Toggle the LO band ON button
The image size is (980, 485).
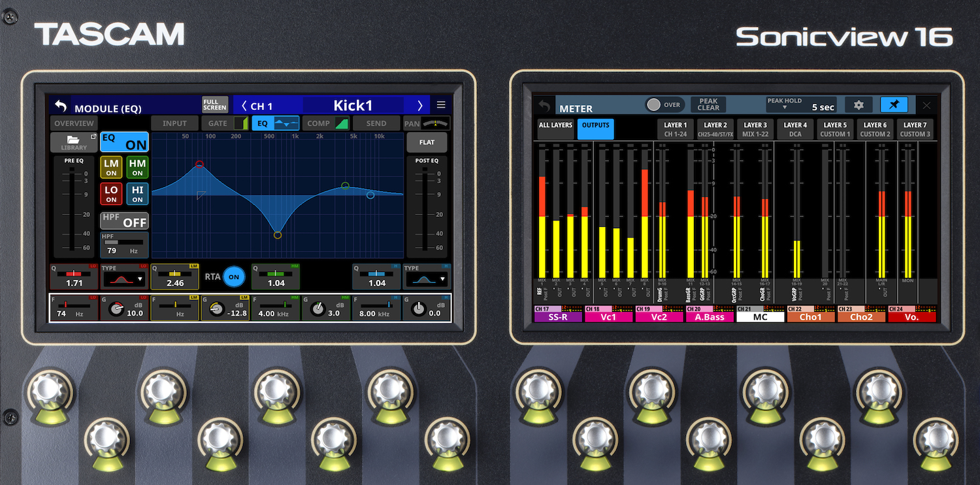coord(111,193)
